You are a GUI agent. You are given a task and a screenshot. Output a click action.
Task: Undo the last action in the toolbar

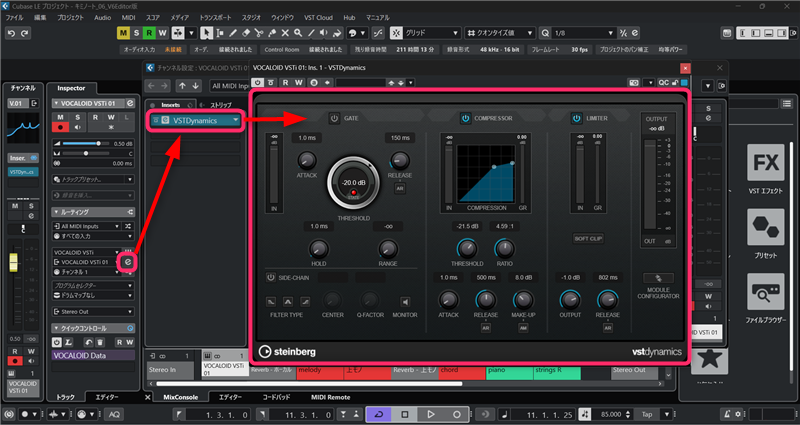(11, 33)
